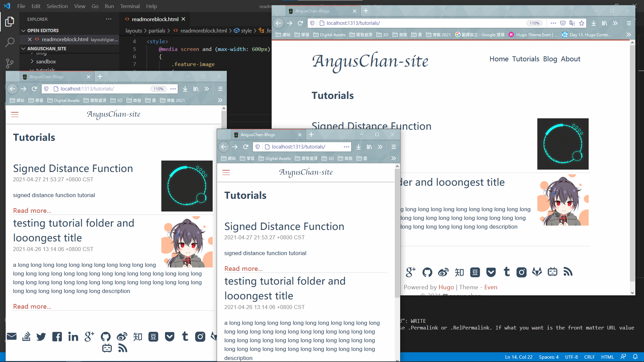Show more bookmarks chevron in left Firefox window
The height and width of the screenshot is (362, 644).
tap(220, 100)
